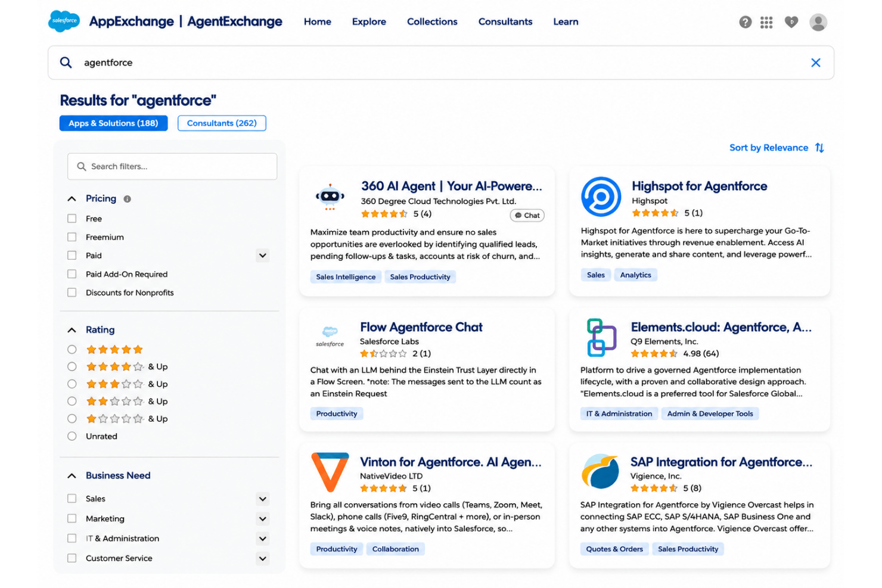Collapse the Rating filter section
882x588 pixels.
coord(72,330)
